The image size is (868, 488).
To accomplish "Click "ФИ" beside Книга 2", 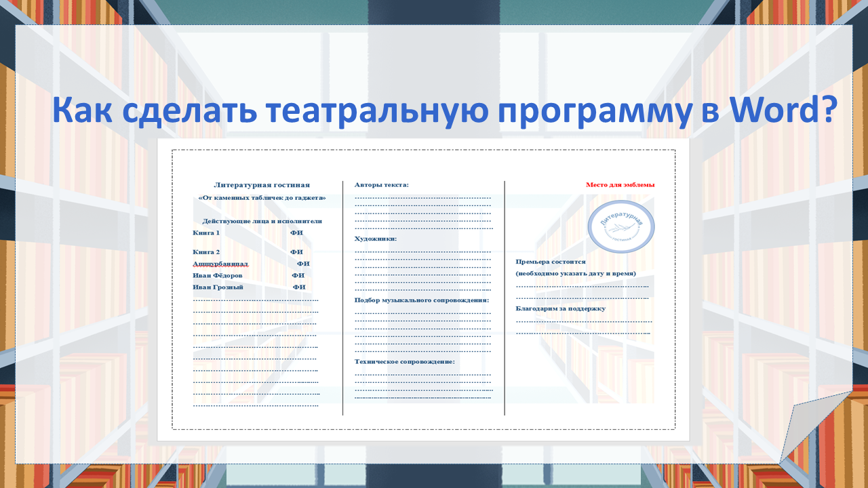I will [x=296, y=251].
